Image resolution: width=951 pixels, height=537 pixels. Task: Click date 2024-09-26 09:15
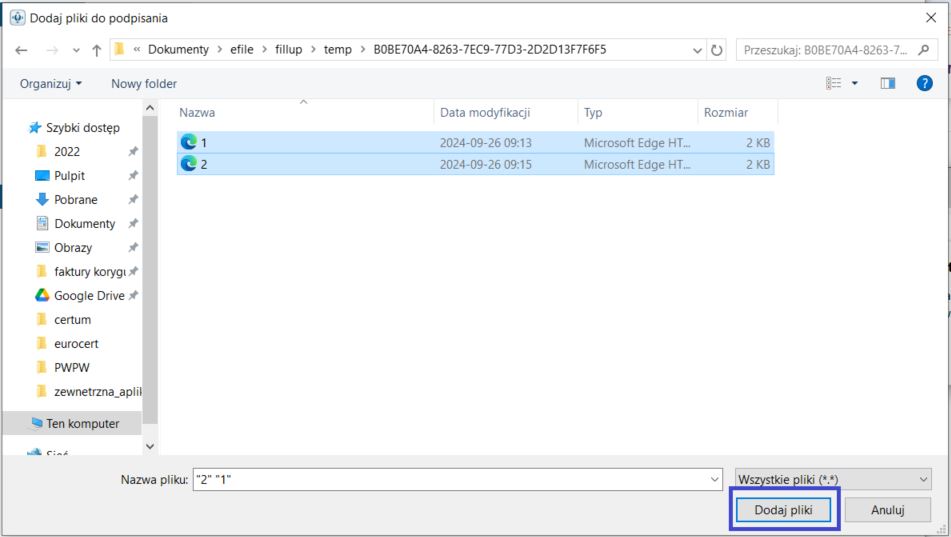(486, 164)
